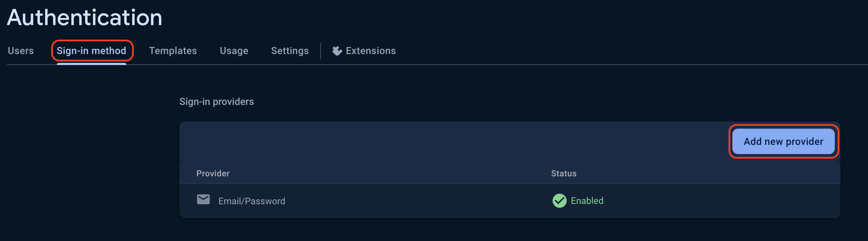
Task: Open the Extensions tab label
Action: [371, 51]
